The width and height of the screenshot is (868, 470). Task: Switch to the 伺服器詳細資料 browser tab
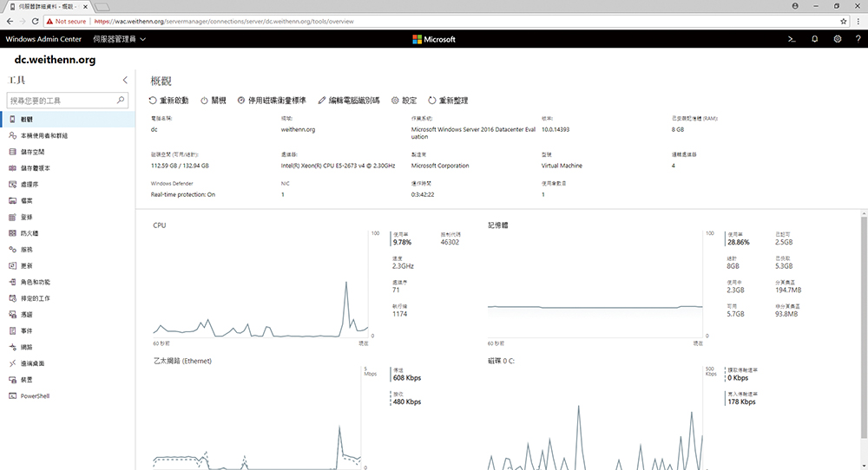point(47,7)
